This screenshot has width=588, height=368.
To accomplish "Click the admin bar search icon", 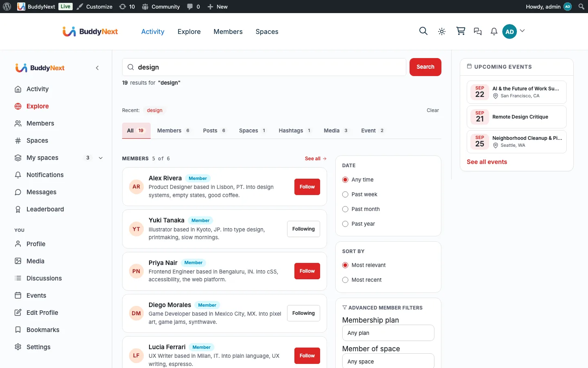I will [581, 7].
